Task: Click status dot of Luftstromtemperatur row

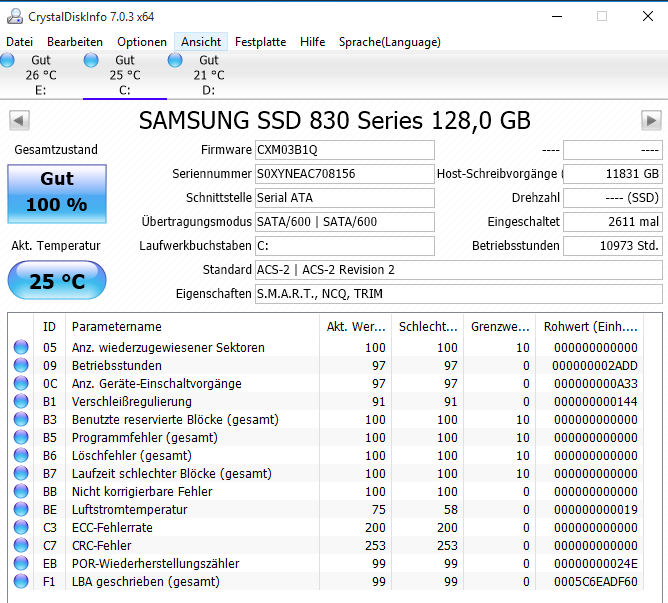Action: pyautogui.click(x=21, y=509)
